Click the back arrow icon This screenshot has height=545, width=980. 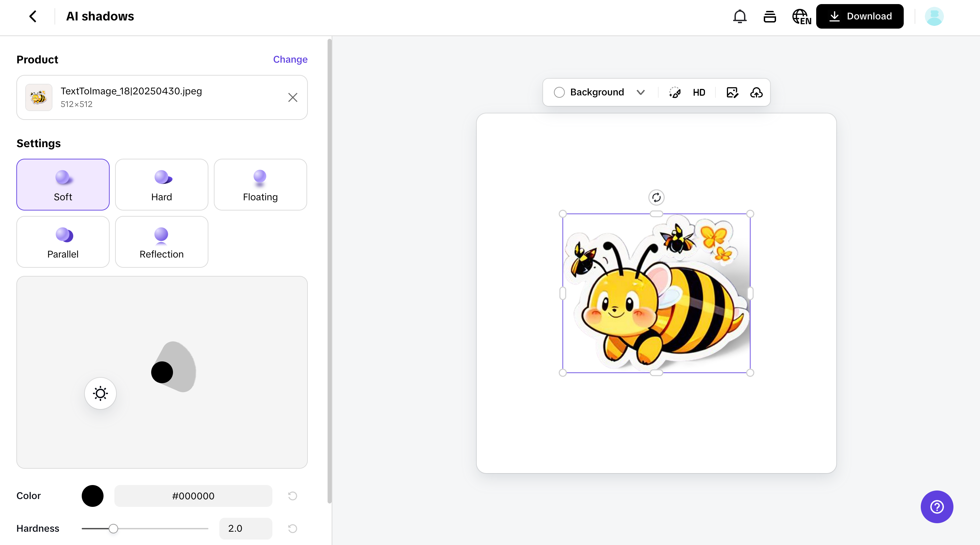tap(33, 16)
